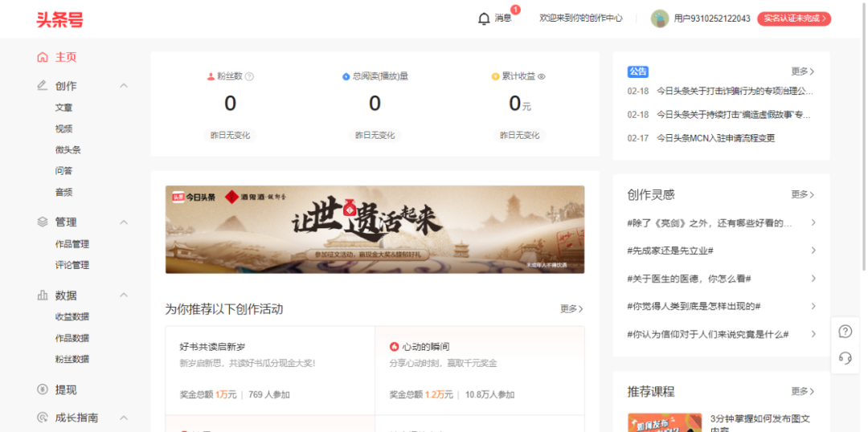Open arrow for 你觉得人类到底是怎样出现的 topic
Viewport: 868px width, 432px height.
click(x=813, y=306)
